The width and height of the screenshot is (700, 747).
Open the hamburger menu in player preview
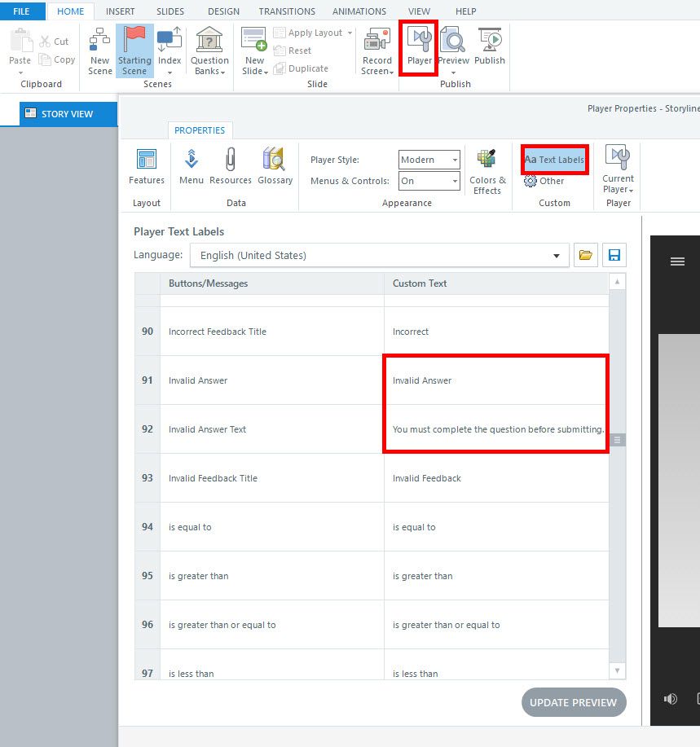677,261
